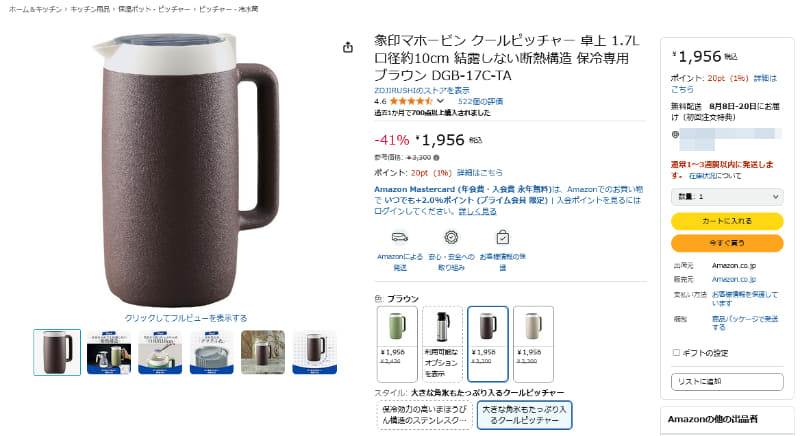Open the quantity dropdown
Screen dimensions: 800x436
pyautogui.click(x=727, y=196)
